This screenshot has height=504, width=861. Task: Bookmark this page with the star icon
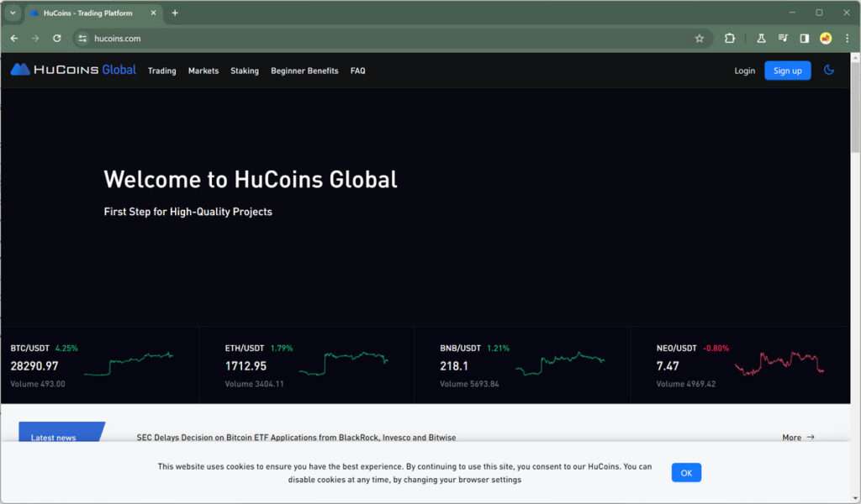[699, 39]
